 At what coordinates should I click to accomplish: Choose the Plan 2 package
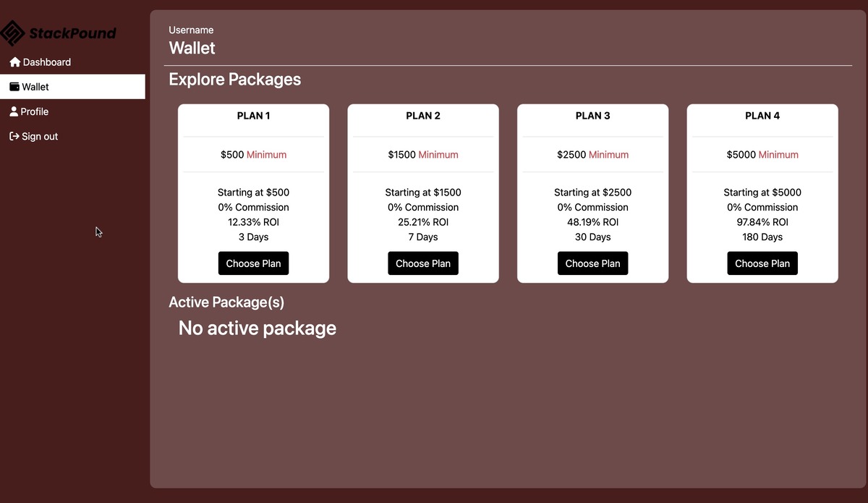423,263
